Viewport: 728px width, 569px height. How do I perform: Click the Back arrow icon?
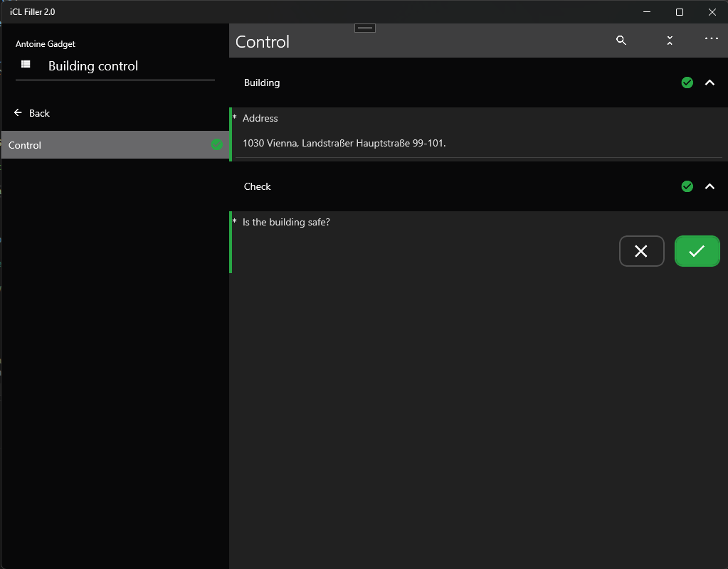click(18, 113)
